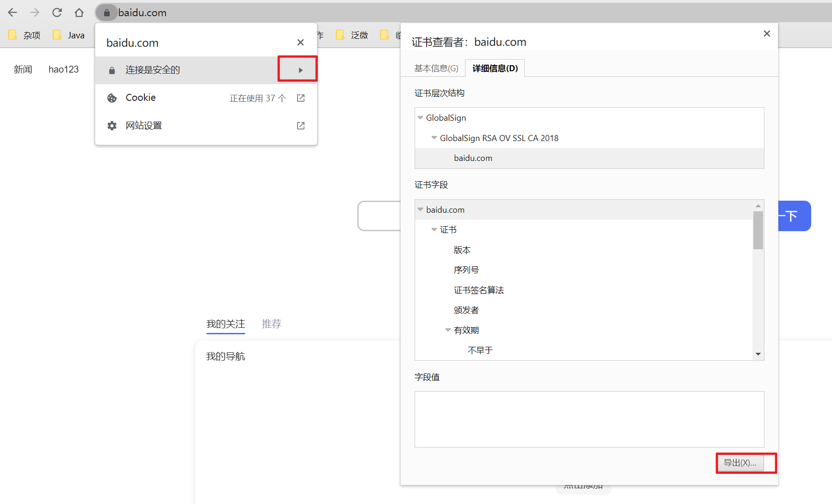This screenshot has height=504, width=832.
Task: Close the baidu.com site info popup
Action: tap(300, 43)
